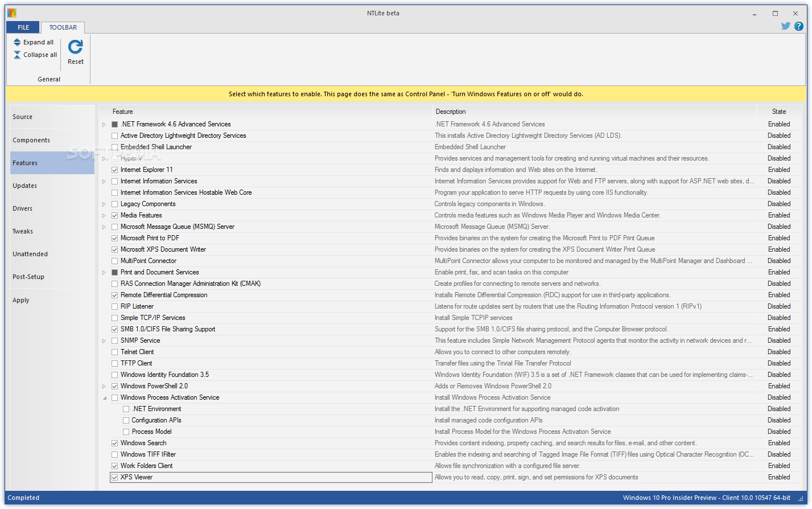Expand the .NET Framework 4.6 Advanced Services node
Screen dimensions: 812x509
tap(104, 124)
